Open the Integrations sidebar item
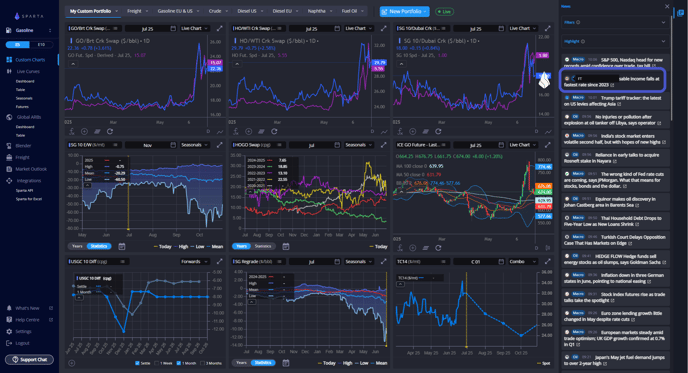Screen dimensions: 688x373 click(29, 181)
